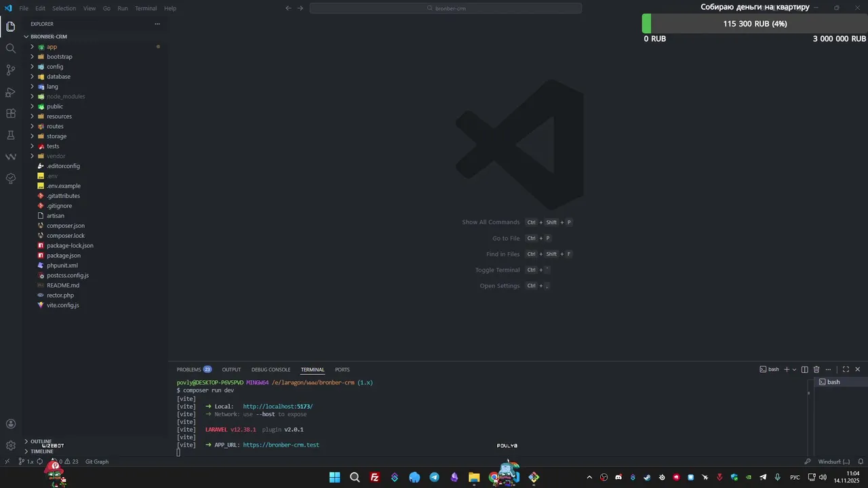Expand the TIMELINE section
This screenshot has width=868, height=488.
tap(41, 451)
